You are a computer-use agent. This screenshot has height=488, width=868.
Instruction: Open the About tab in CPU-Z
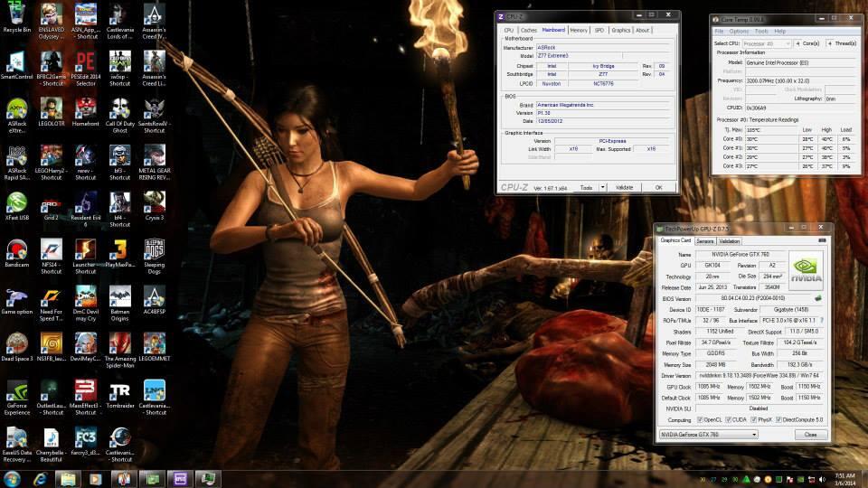pos(642,31)
